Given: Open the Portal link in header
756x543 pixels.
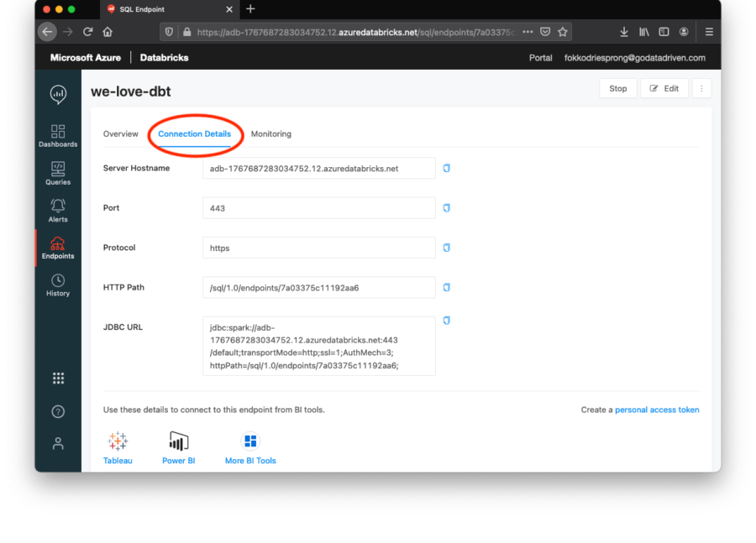Looking at the screenshot, I should click(540, 58).
